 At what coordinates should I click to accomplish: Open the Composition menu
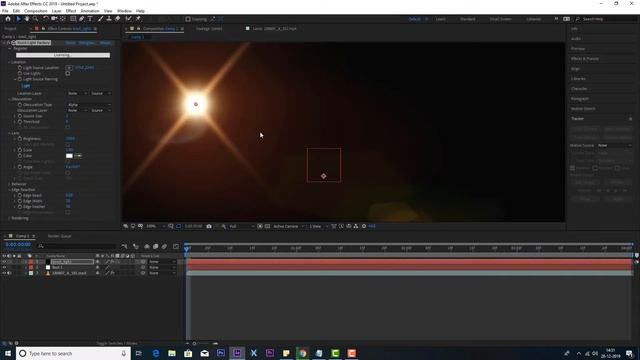tap(36, 11)
